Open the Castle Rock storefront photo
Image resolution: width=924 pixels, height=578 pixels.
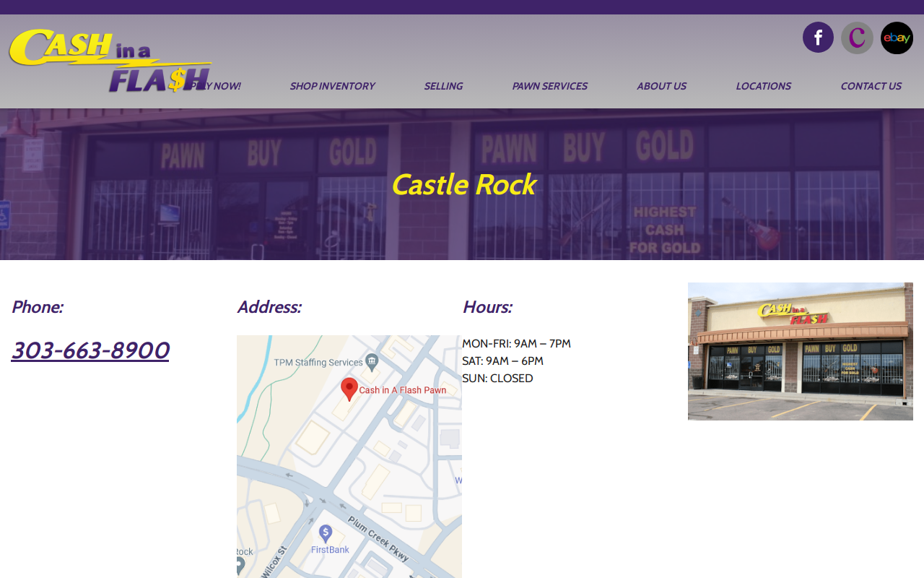801,351
